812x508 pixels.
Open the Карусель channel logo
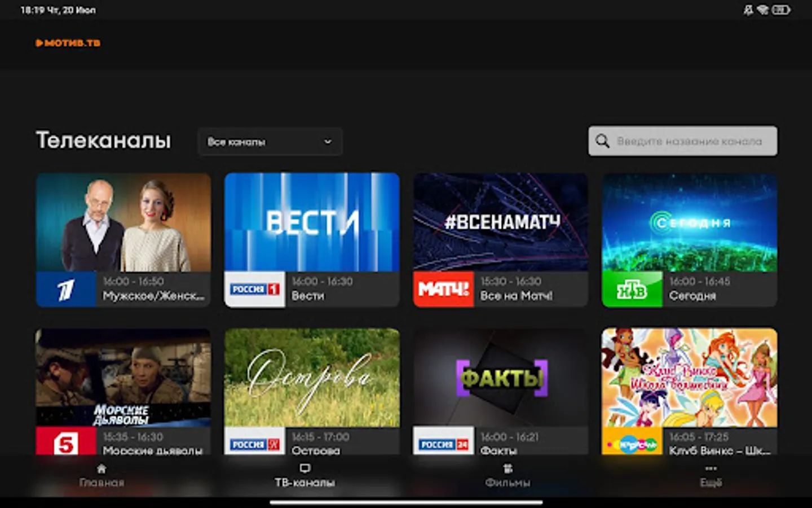click(x=632, y=441)
